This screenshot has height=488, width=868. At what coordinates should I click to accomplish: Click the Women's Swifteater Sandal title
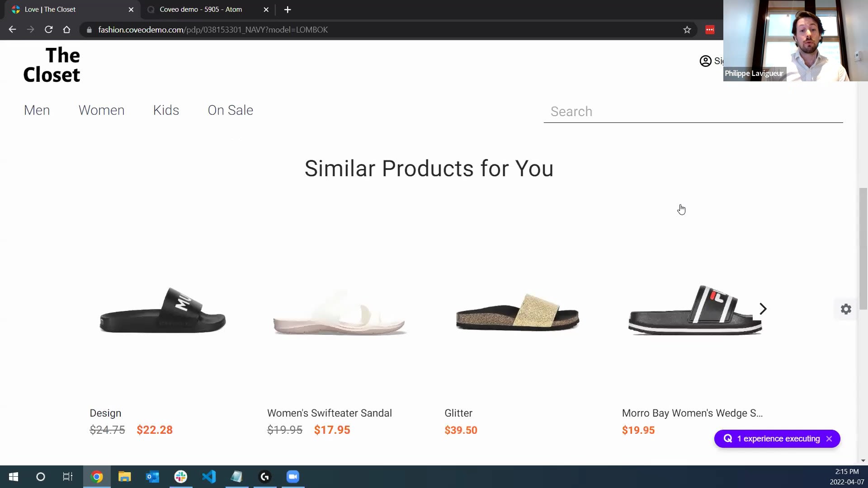330,413
